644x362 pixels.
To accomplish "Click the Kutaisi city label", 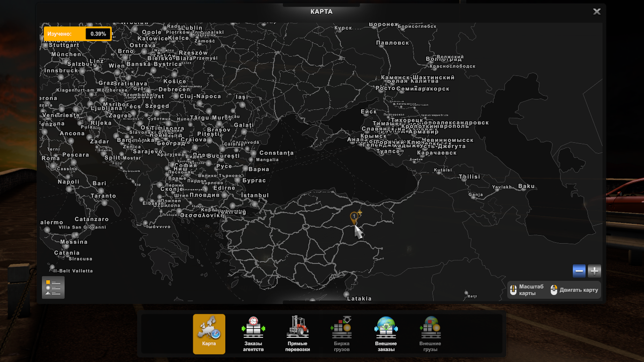I will [x=443, y=170].
